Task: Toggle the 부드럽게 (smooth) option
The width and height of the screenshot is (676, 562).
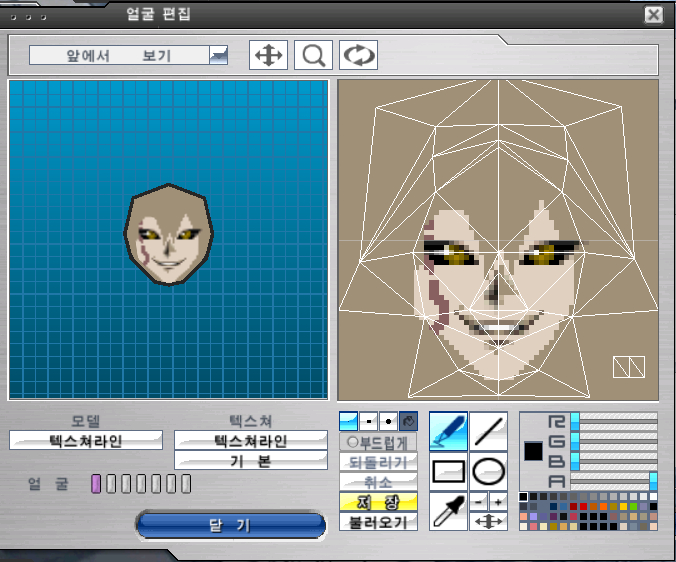Action: pyautogui.click(x=379, y=441)
